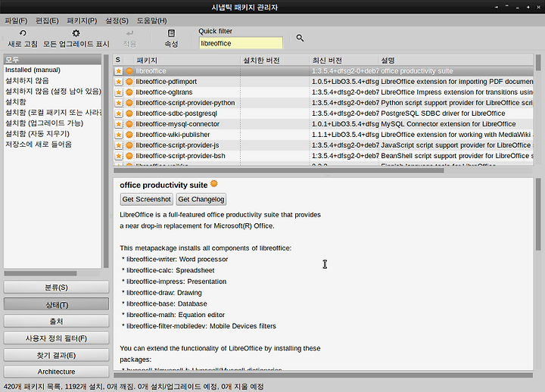The width and height of the screenshot is (545, 392).
Task: Open the 패키지(P) menu
Action: (82, 20)
